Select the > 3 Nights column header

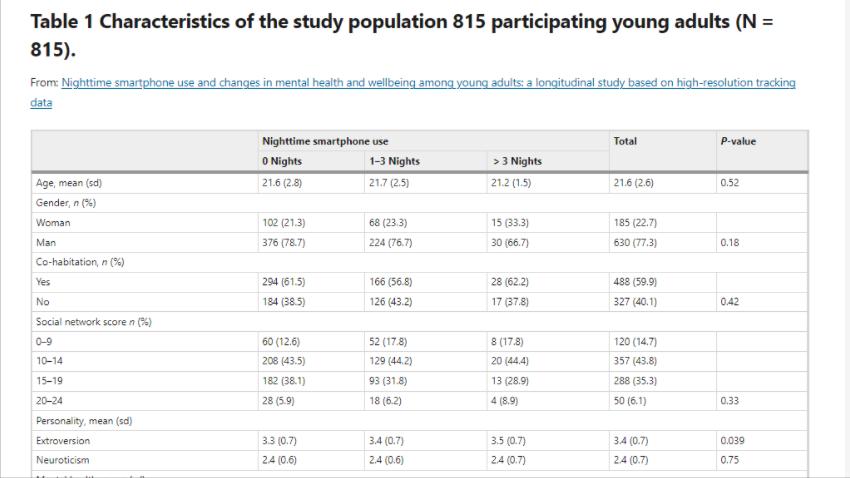518,161
